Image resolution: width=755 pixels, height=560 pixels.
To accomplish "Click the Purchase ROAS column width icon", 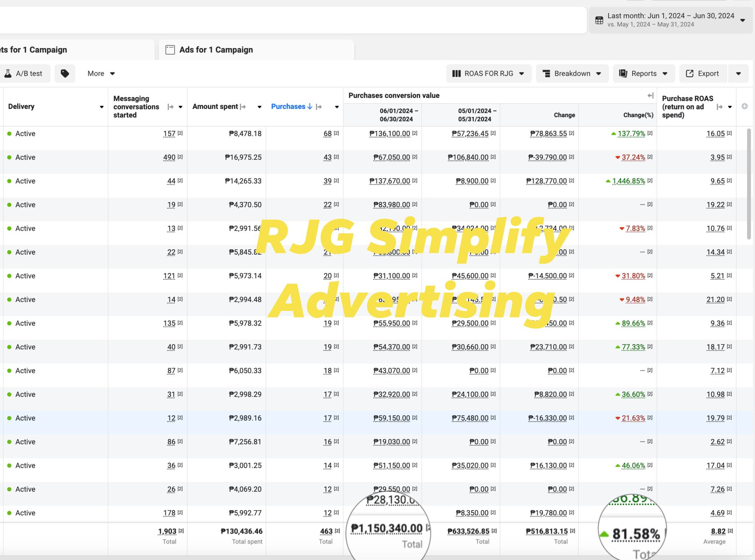I will pyautogui.click(x=719, y=107).
